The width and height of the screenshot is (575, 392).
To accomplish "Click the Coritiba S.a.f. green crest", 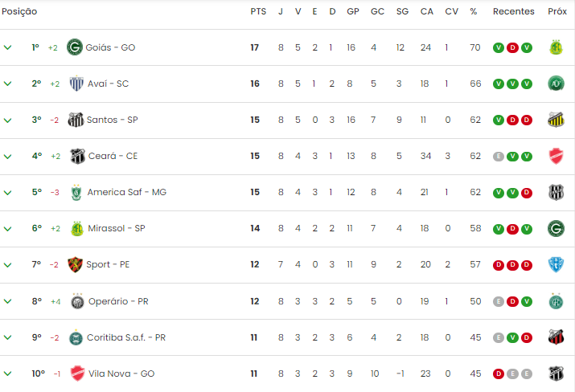I will pyautogui.click(x=76, y=337).
